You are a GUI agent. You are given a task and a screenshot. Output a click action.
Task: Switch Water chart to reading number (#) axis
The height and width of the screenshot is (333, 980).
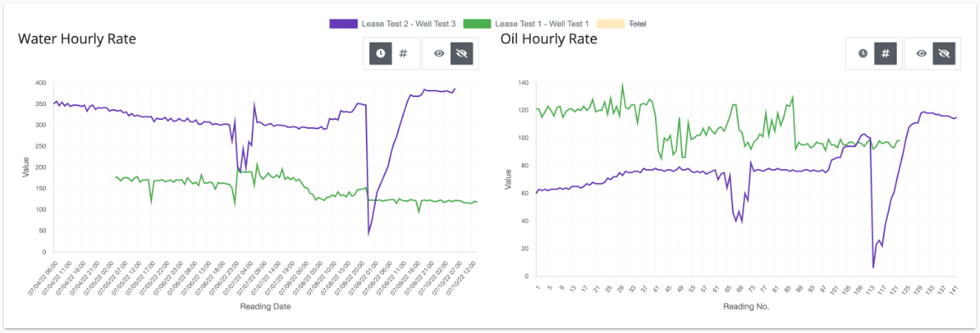pyautogui.click(x=403, y=53)
